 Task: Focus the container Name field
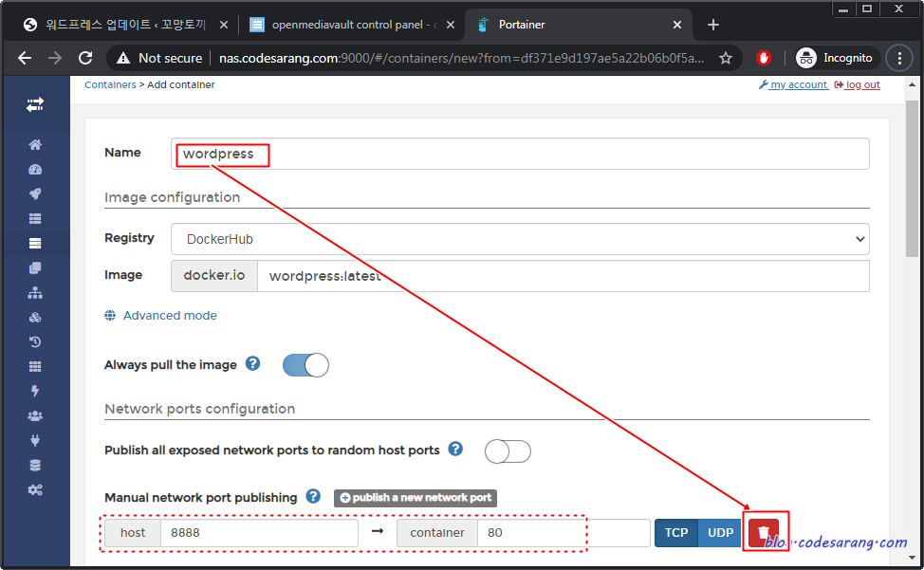(x=520, y=154)
